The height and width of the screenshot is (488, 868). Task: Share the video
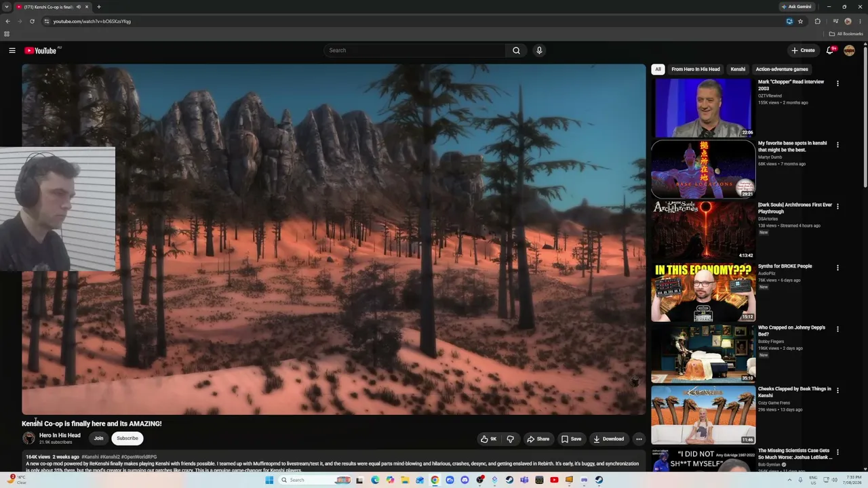pyautogui.click(x=538, y=439)
